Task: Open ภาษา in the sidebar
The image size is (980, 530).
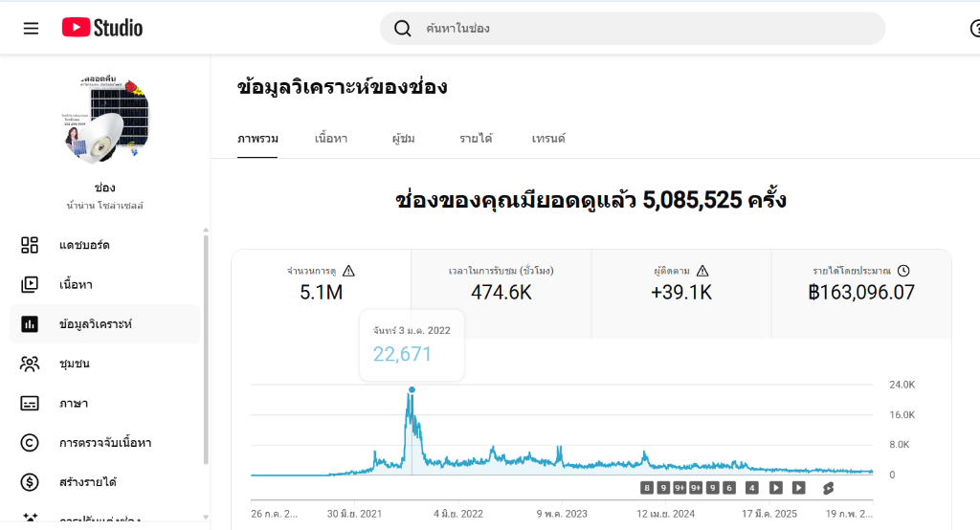Action: pyautogui.click(x=105, y=403)
